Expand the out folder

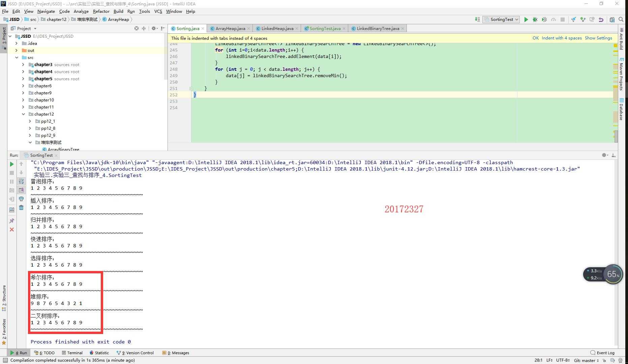[x=17, y=50]
